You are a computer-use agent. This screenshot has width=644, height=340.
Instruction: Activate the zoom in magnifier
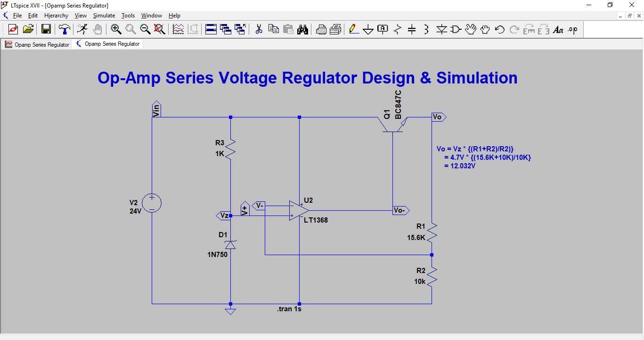click(x=116, y=29)
